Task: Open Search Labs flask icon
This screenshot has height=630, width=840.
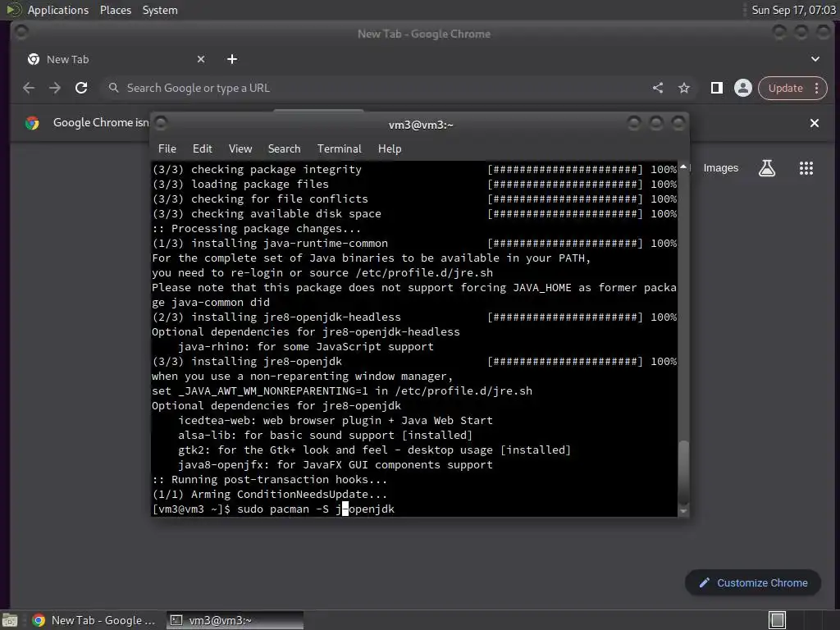Action: coord(767,168)
